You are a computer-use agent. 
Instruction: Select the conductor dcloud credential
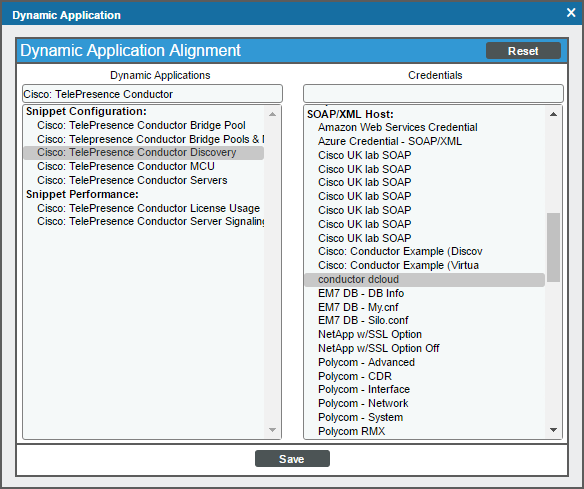click(425, 280)
